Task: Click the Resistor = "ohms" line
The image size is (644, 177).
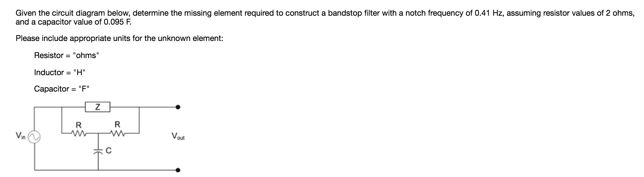Action: 67,55
